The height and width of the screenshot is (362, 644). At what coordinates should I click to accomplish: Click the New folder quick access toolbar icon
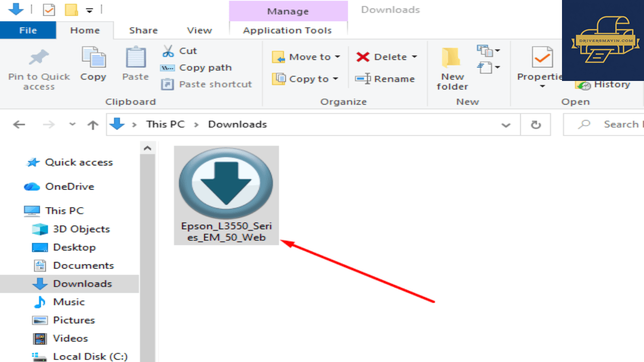click(x=71, y=10)
